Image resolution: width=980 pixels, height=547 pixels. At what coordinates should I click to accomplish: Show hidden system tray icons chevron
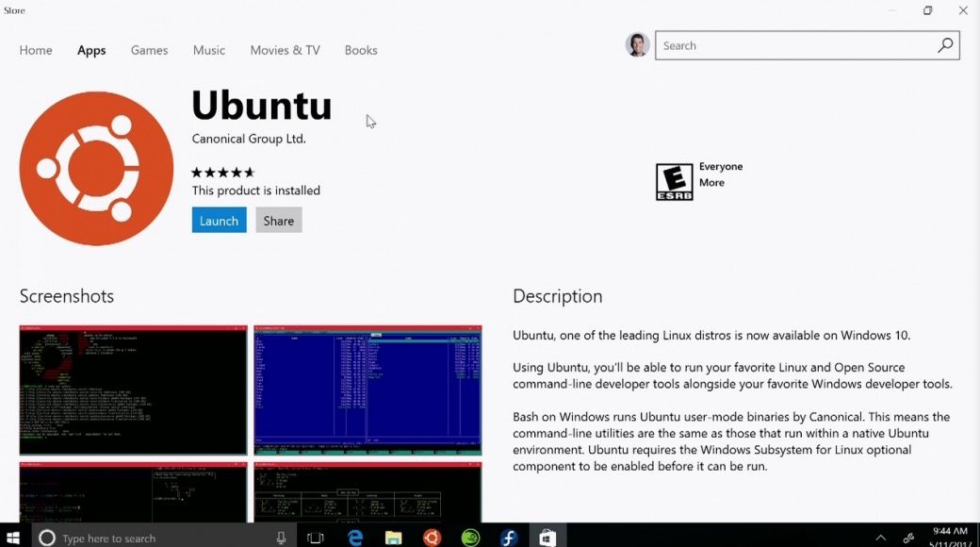click(x=881, y=538)
